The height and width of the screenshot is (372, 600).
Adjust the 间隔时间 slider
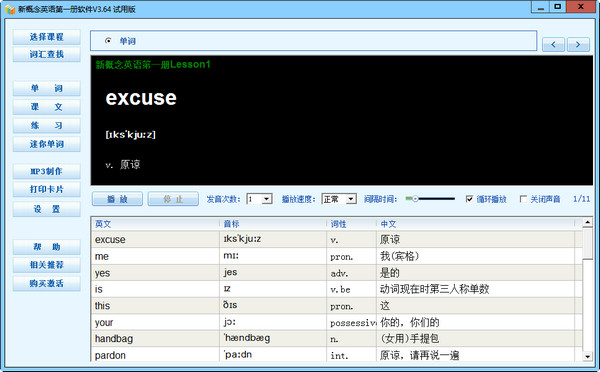430,199
